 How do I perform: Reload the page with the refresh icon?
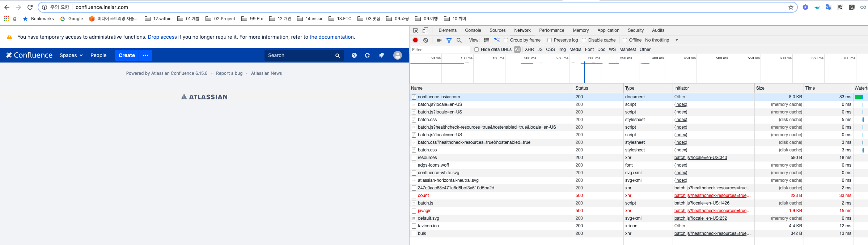[x=30, y=7]
